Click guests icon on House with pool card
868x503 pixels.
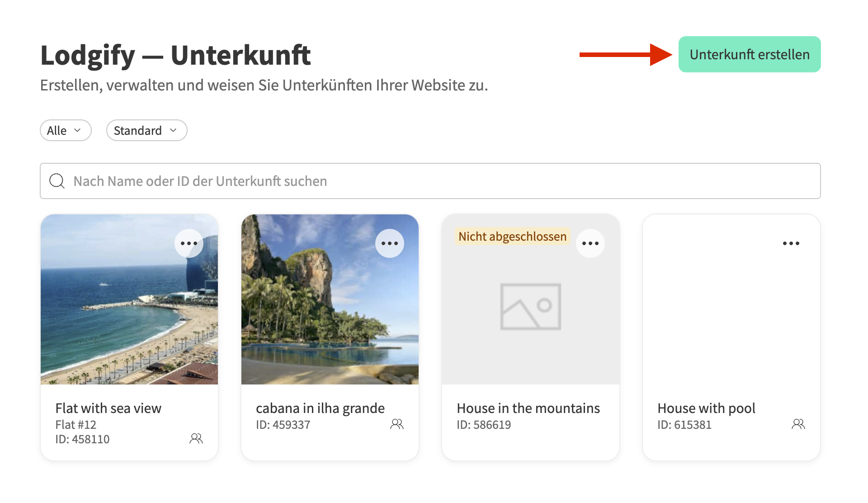pyautogui.click(x=798, y=424)
